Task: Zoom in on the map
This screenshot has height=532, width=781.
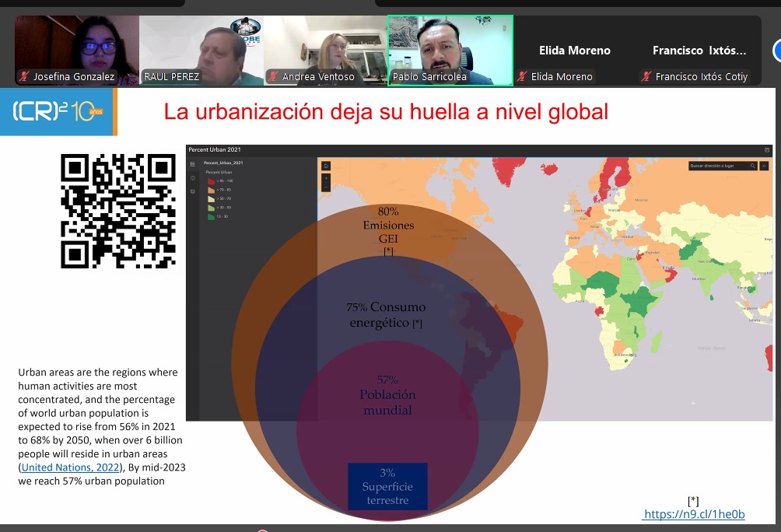Action: (x=326, y=178)
